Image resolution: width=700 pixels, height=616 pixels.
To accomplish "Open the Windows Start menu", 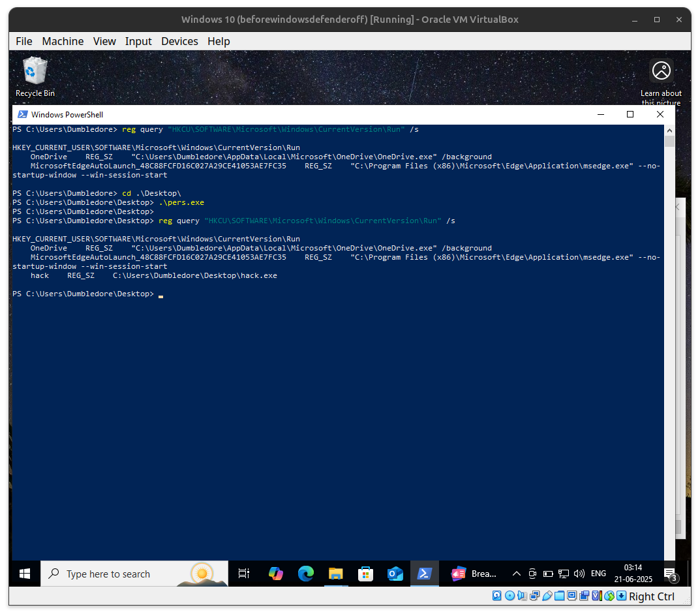I will tap(25, 574).
